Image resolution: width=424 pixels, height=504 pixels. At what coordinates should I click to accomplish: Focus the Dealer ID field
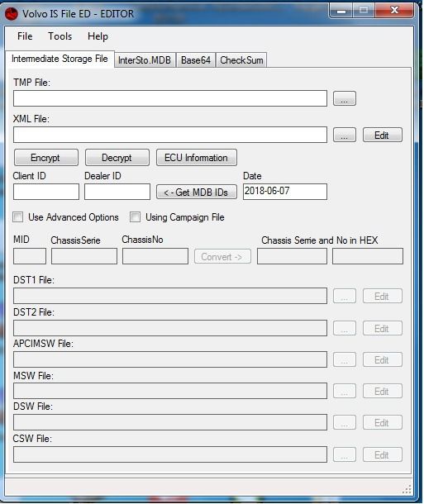click(x=117, y=192)
